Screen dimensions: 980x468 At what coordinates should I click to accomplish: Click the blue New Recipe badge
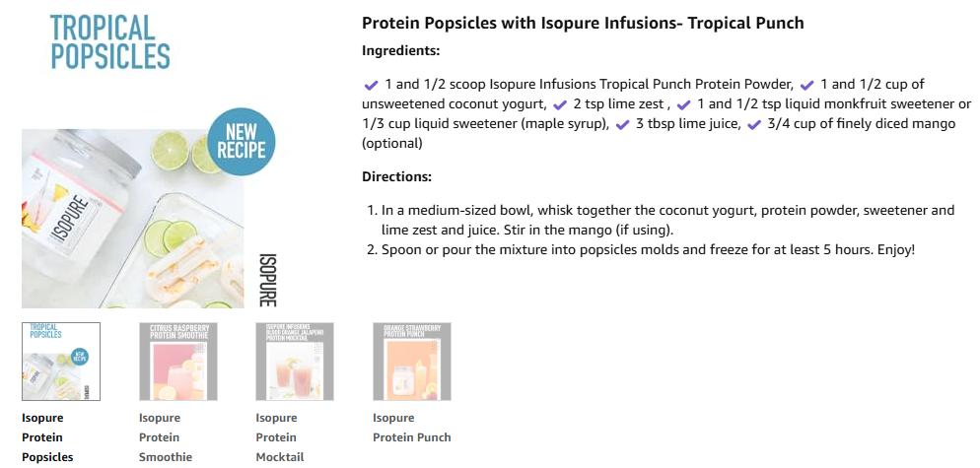(241, 142)
